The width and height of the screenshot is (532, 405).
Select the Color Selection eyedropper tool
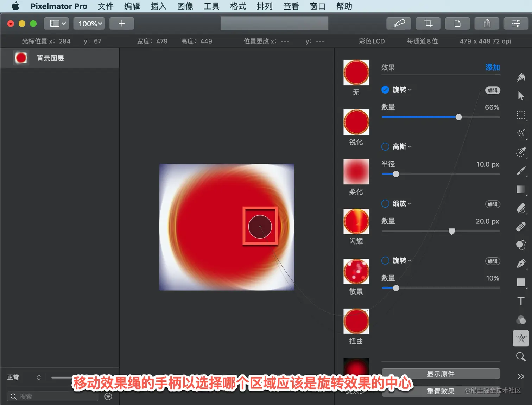pyautogui.click(x=521, y=152)
